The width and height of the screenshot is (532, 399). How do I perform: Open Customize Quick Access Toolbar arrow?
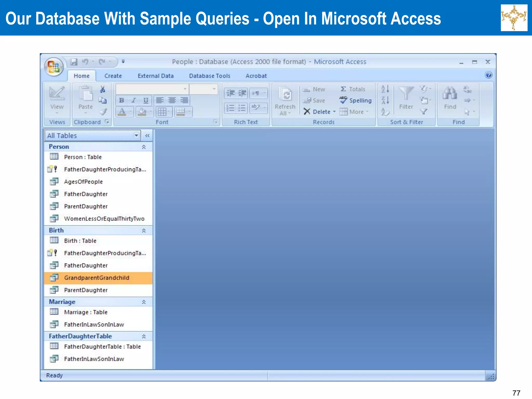tap(123, 62)
